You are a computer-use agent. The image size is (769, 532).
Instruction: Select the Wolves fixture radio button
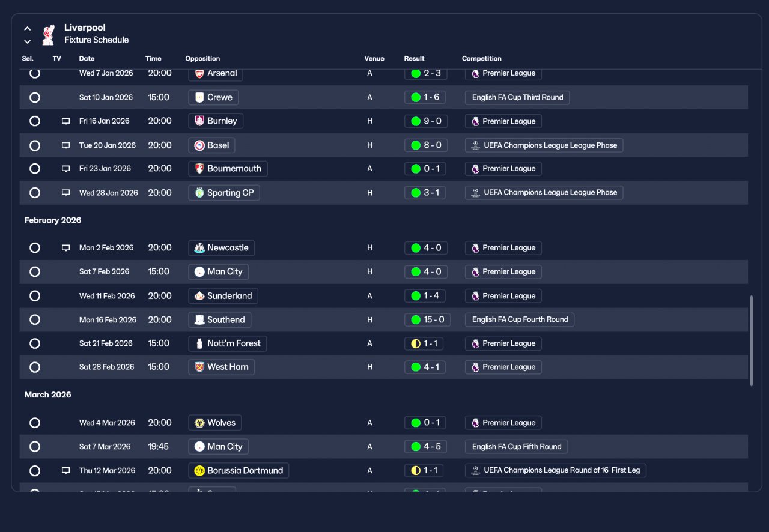coord(35,423)
